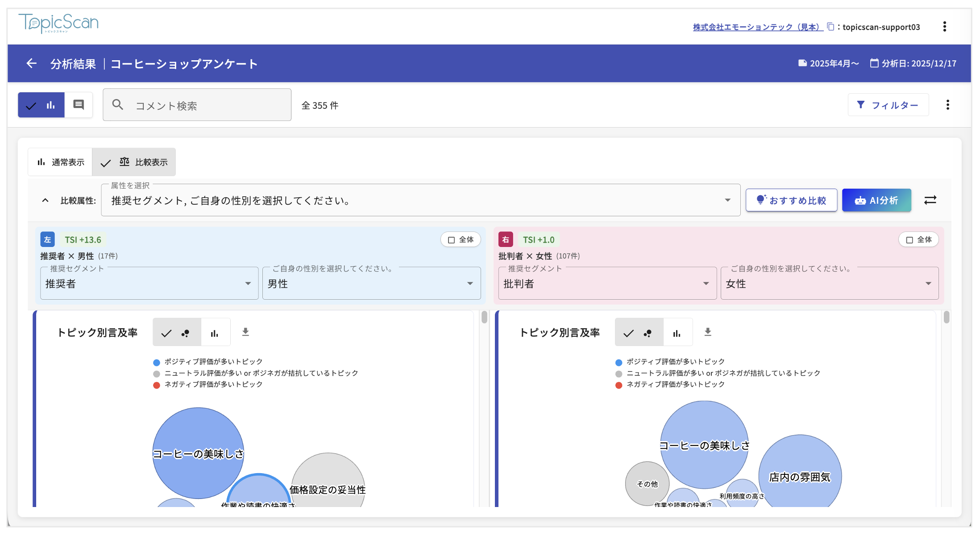980x536 pixels.
Task: Open the account kebab menu at top right
Action: click(x=944, y=27)
